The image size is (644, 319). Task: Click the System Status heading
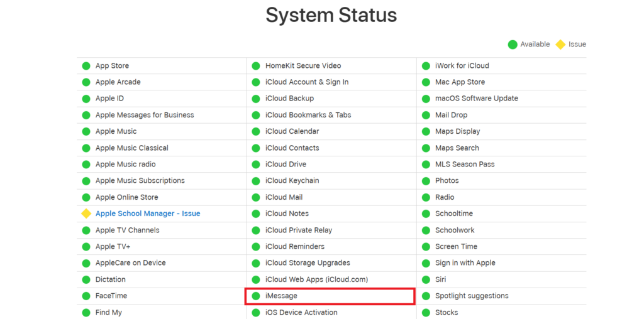[x=331, y=15]
